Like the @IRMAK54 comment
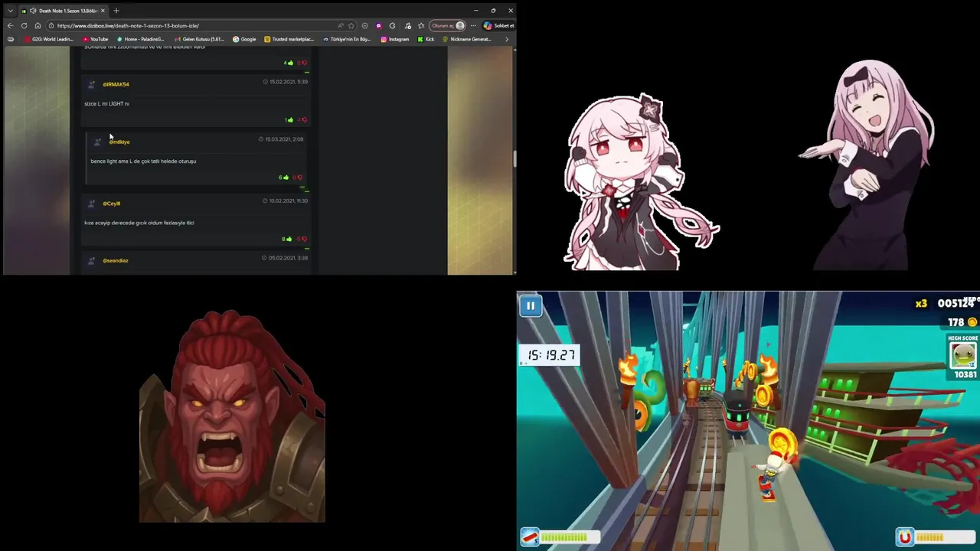The height and width of the screenshot is (551, 980). (x=290, y=120)
